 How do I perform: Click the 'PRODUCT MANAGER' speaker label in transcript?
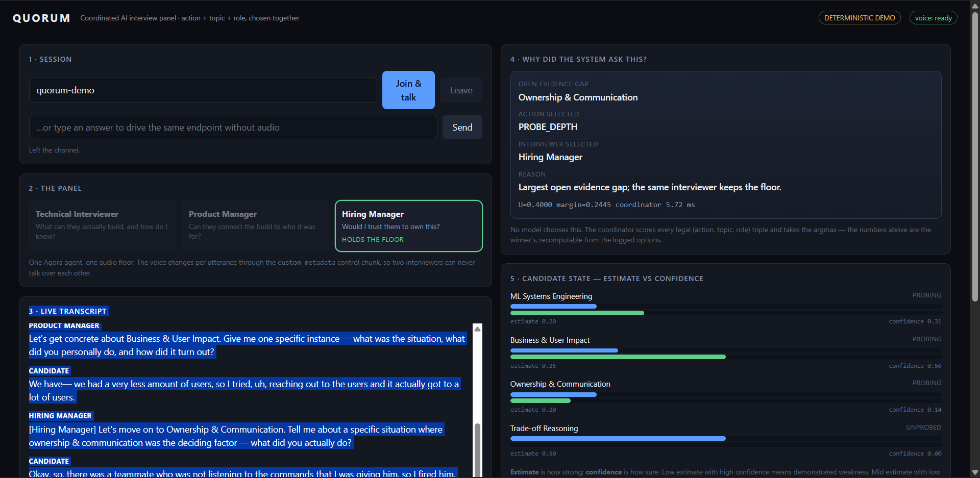(x=64, y=325)
